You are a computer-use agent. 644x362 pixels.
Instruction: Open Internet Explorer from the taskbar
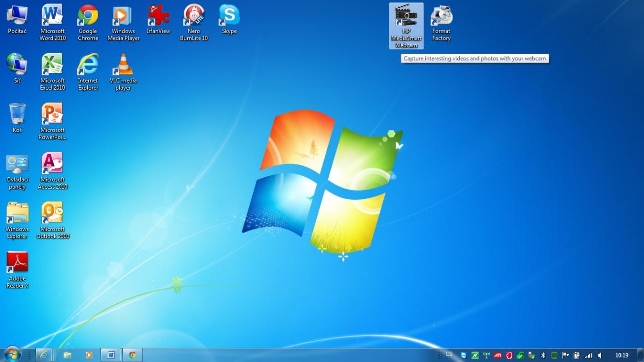44,355
